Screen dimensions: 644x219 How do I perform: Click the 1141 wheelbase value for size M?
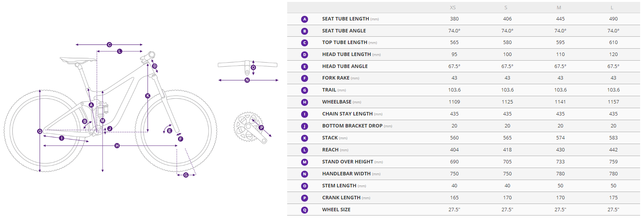click(x=560, y=102)
